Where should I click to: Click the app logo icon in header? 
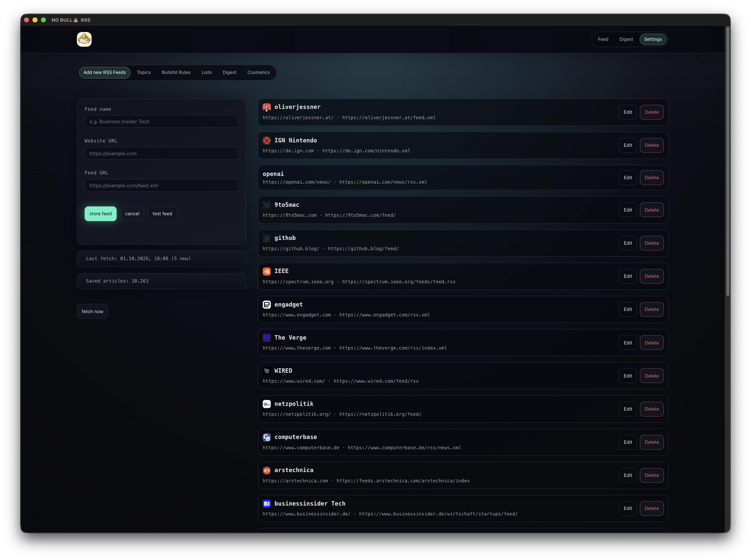84,39
